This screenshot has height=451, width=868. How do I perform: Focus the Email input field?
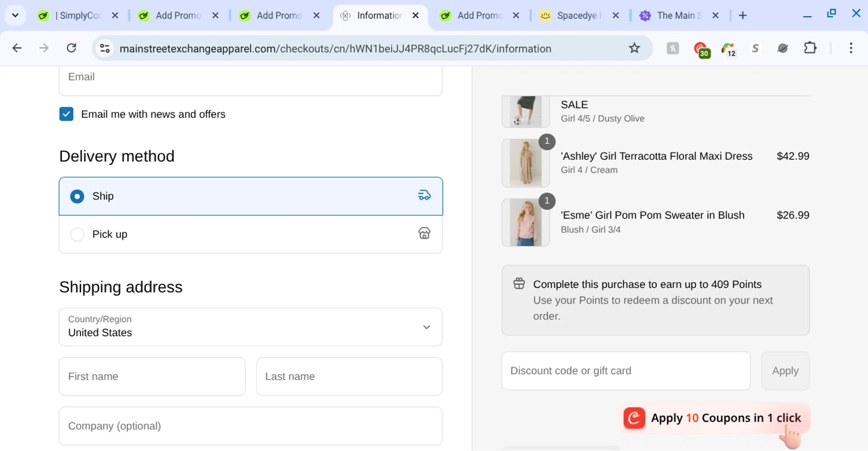point(251,80)
